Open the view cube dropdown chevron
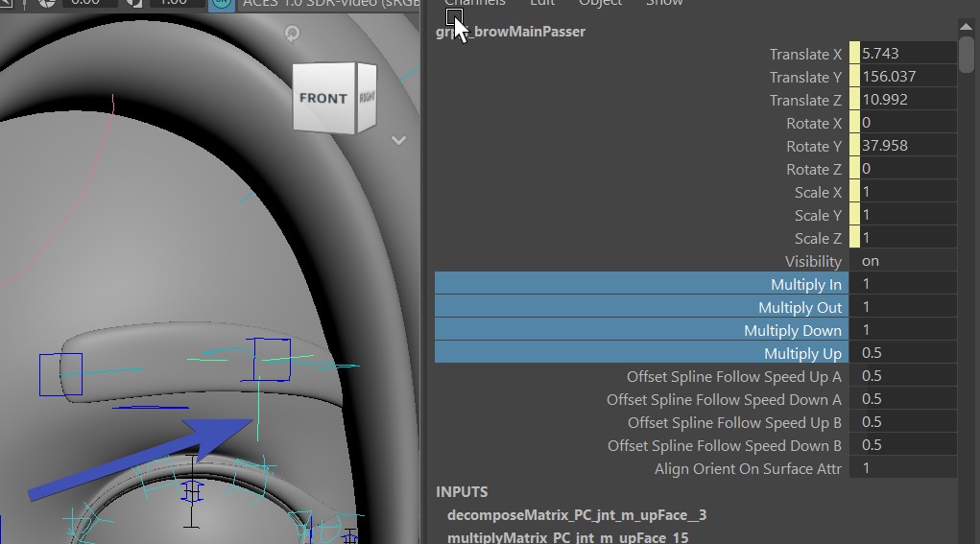 pyautogui.click(x=398, y=140)
